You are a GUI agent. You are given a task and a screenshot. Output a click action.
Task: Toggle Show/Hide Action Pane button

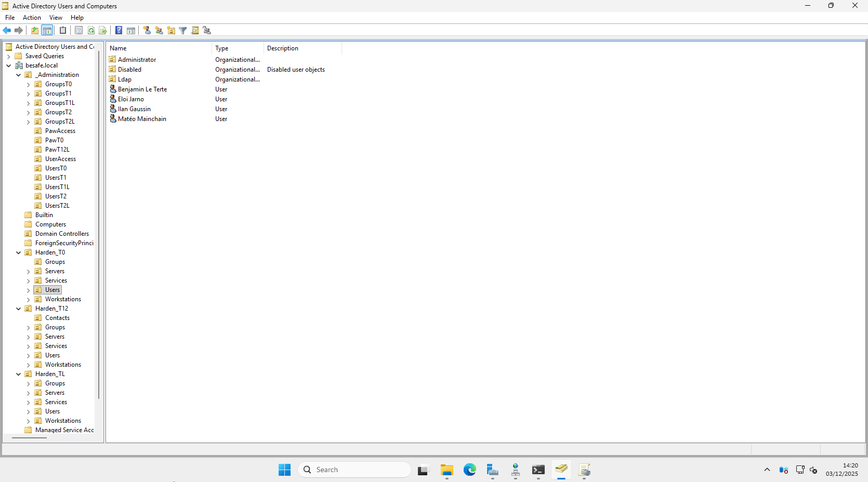pos(131,31)
